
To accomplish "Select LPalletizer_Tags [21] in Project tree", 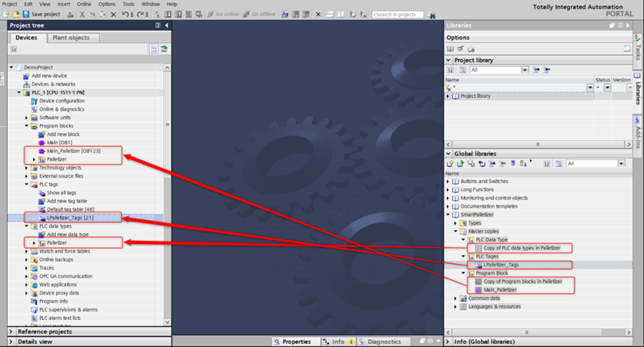I will pos(70,218).
